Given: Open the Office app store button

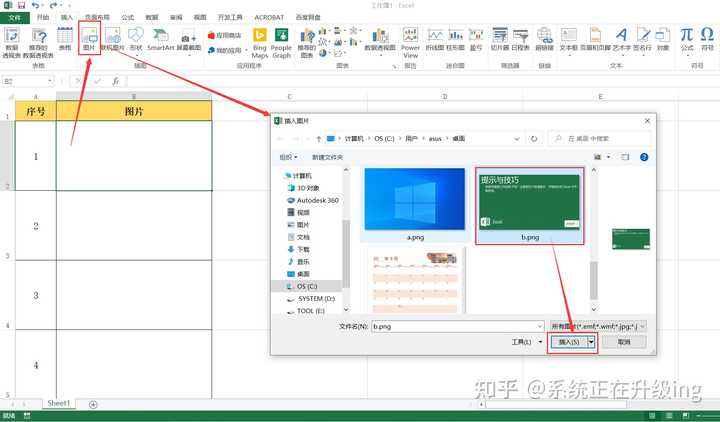Looking at the screenshot, I should (225, 35).
